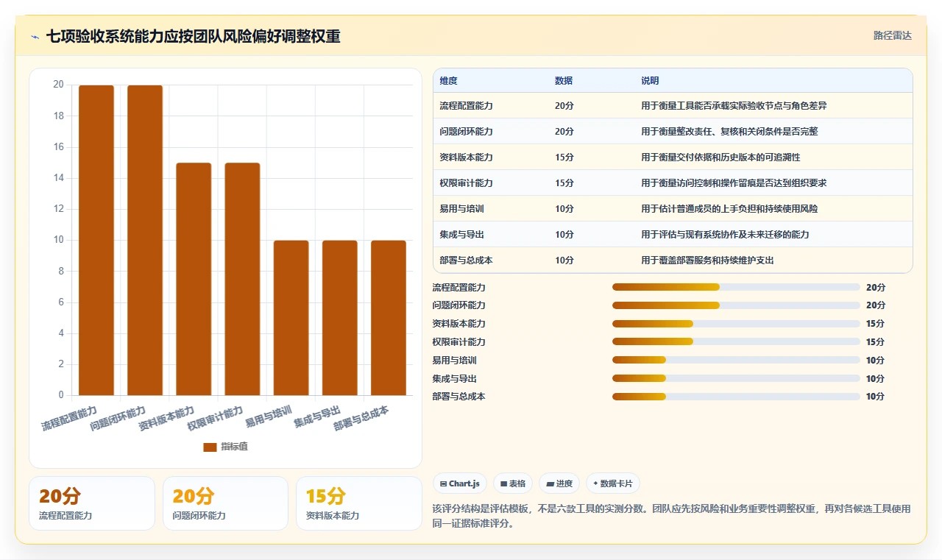Open the 20分 问题闭环能力 summary card
The image size is (942, 560).
[x=225, y=503]
